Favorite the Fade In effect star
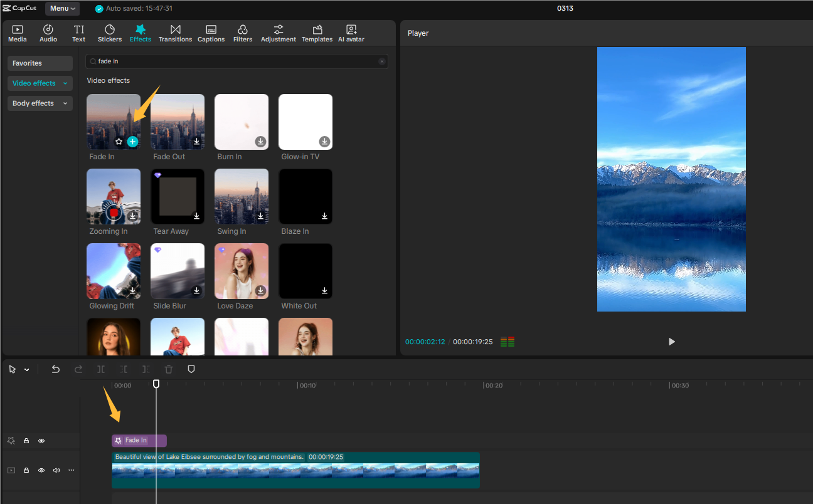The height and width of the screenshot is (504, 813). click(119, 142)
